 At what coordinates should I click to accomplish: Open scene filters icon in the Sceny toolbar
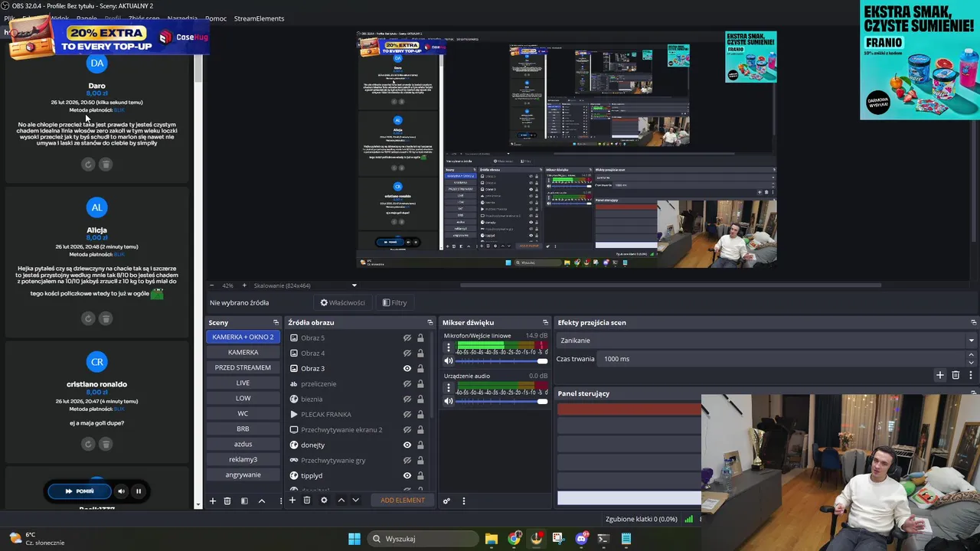pyautogui.click(x=244, y=500)
